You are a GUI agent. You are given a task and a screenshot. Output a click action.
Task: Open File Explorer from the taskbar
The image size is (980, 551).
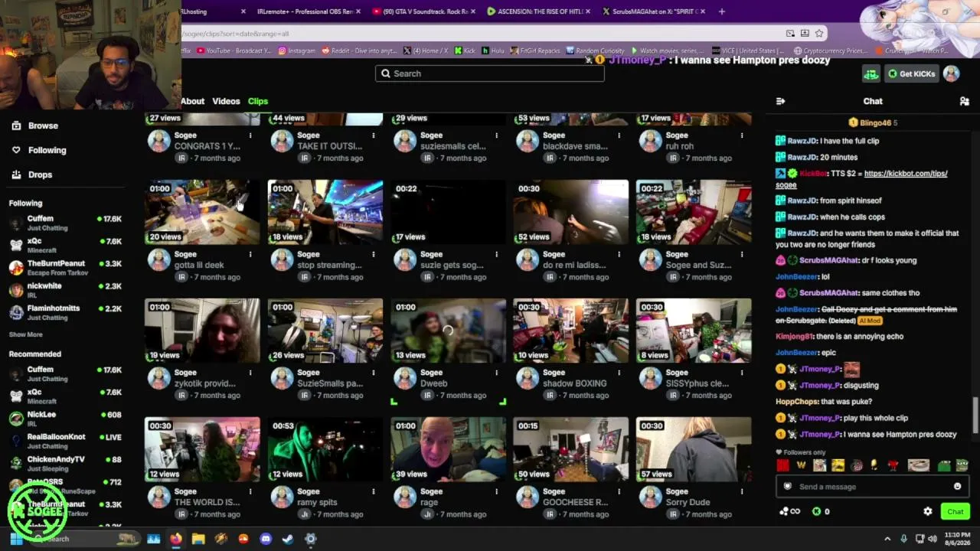coord(198,539)
